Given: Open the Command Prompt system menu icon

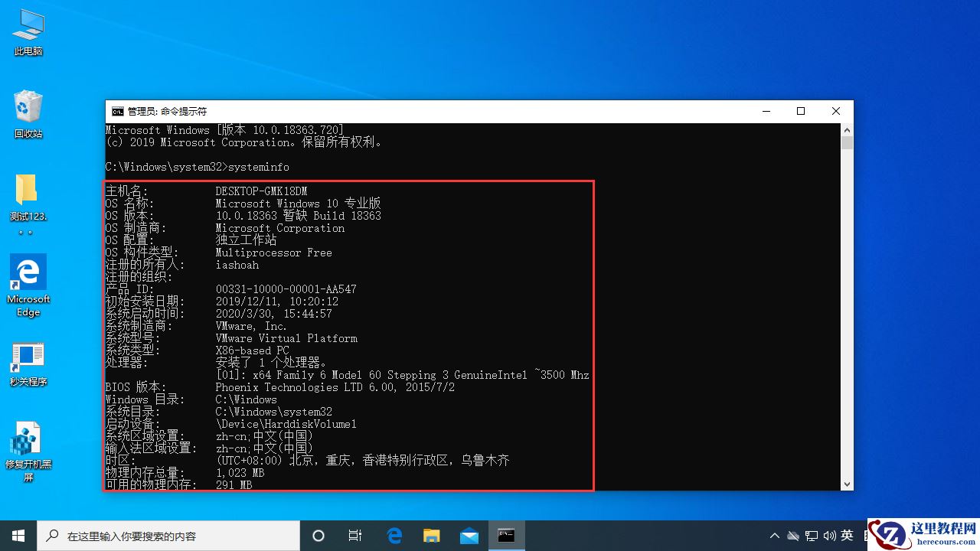Looking at the screenshot, I should 116,111.
